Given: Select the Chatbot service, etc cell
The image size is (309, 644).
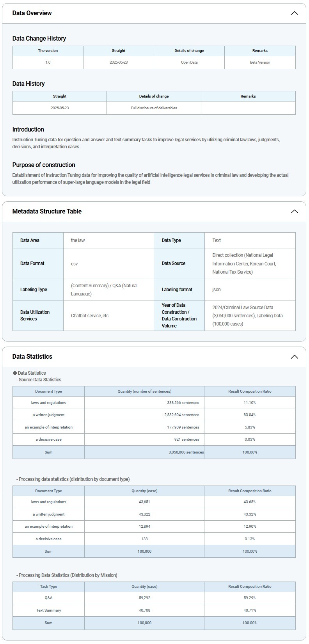Looking at the screenshot, I should click(90, 316).
